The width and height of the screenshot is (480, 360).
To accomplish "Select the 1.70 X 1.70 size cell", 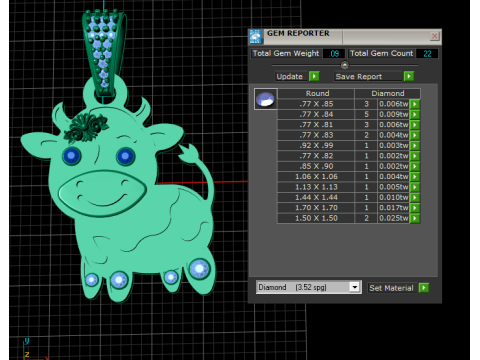I will 316,208.
